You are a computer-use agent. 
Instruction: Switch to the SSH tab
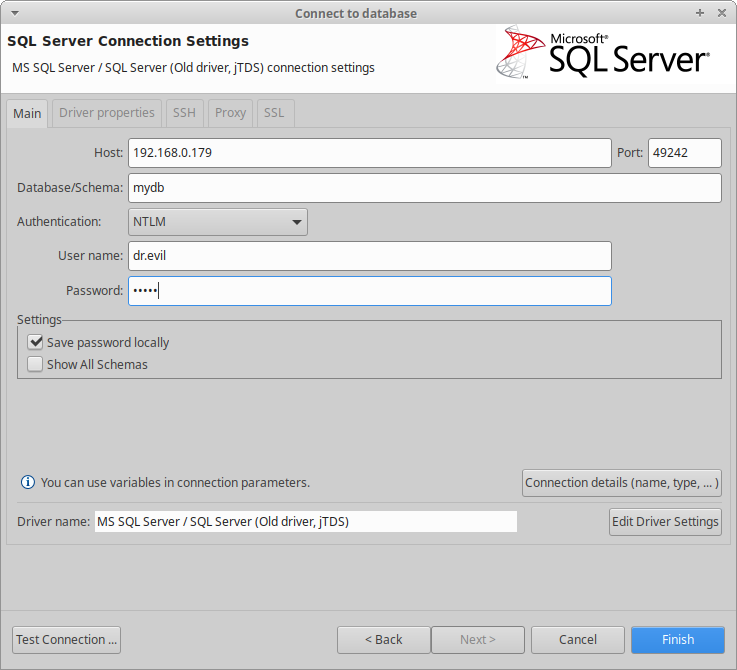184,113
